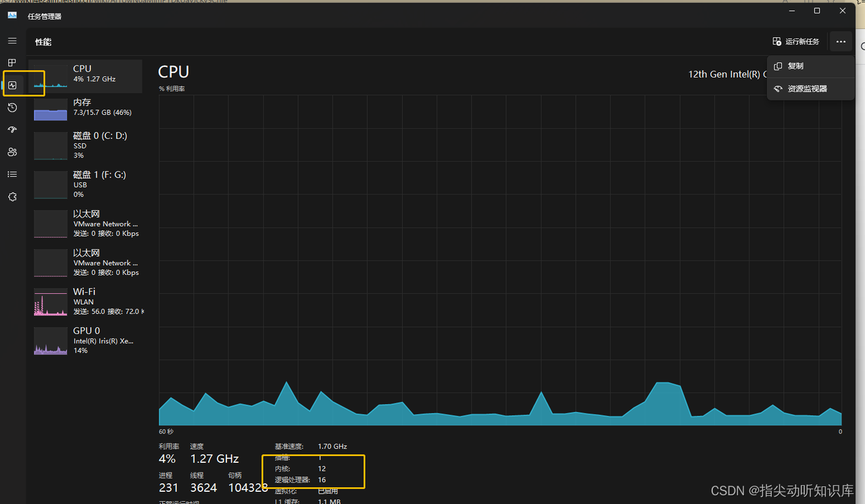Click the 内核 (cores) value 12

pyautogui.click(x=322, y=469)
